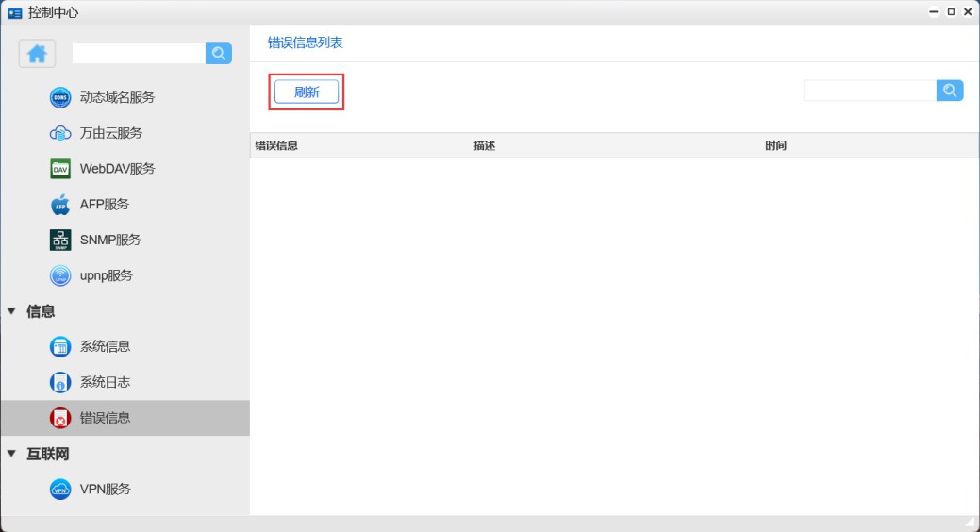Select 错误信息 in the sidebar
Image resolution: width=980 pixels, height=532 pixels.
tap(105, 418)
